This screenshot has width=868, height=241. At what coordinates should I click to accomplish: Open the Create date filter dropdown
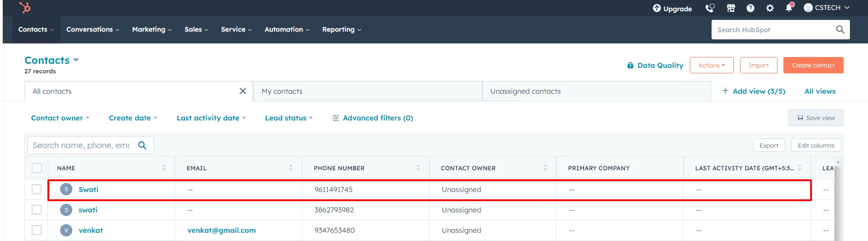pos(133,118)
